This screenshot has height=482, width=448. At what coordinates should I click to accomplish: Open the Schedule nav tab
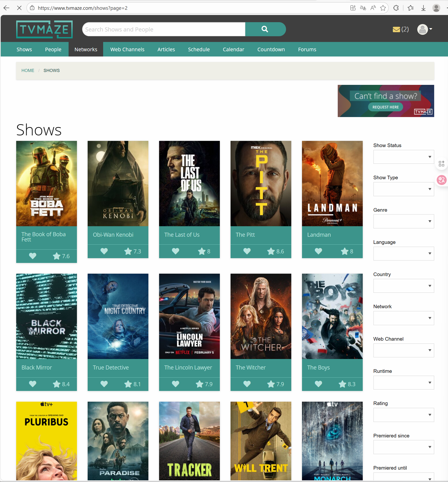tap(199, 49)
